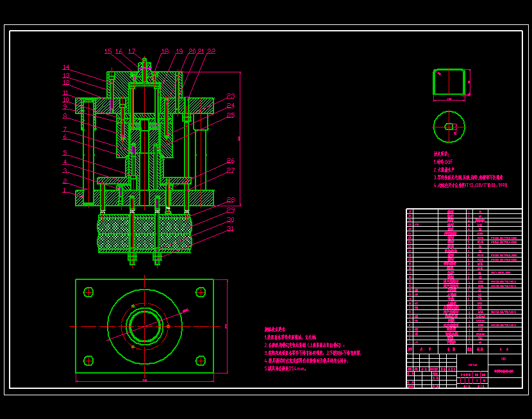Select part callout number 23
This screenshot has width=532, height=419.
coord(231,96)
